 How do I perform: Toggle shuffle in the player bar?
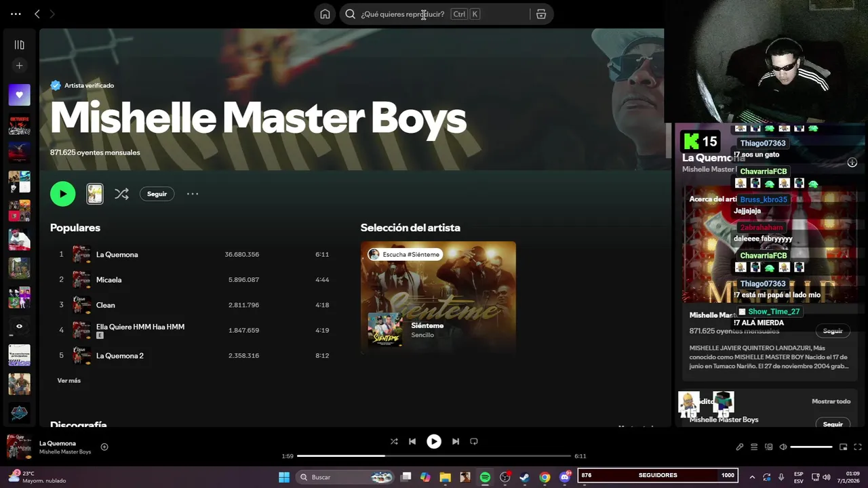(x=394, y=441)
